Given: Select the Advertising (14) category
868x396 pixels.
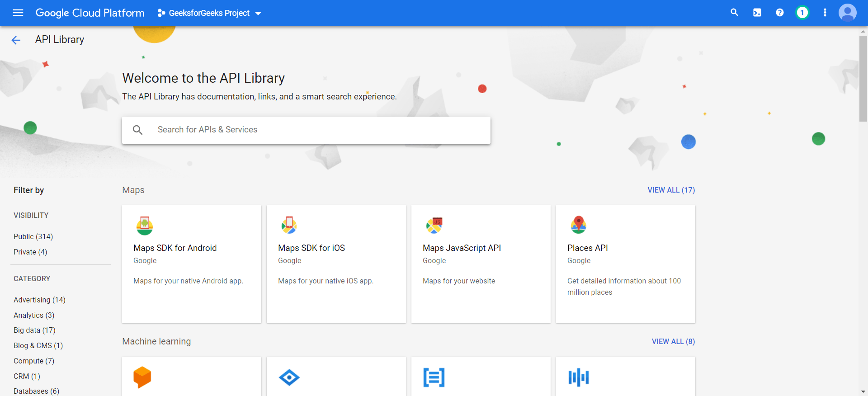Looking at the screenshot, I should [x=39, y=300].
